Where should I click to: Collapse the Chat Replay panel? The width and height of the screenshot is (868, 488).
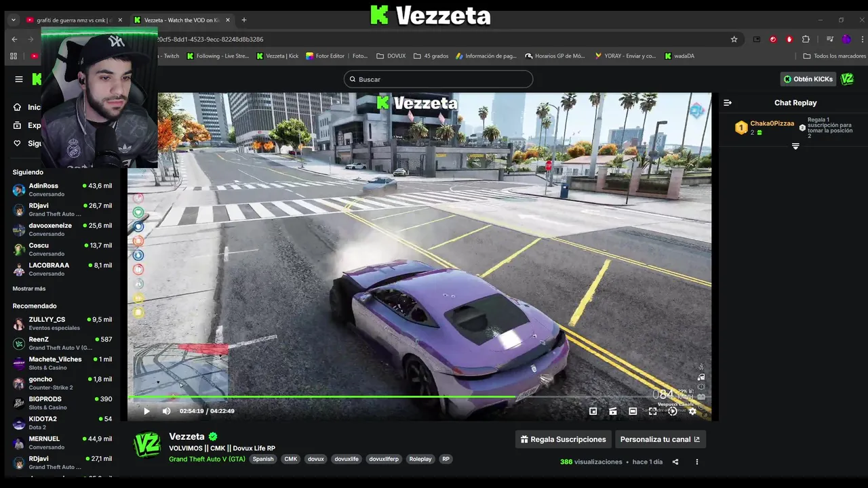[728, 103]
